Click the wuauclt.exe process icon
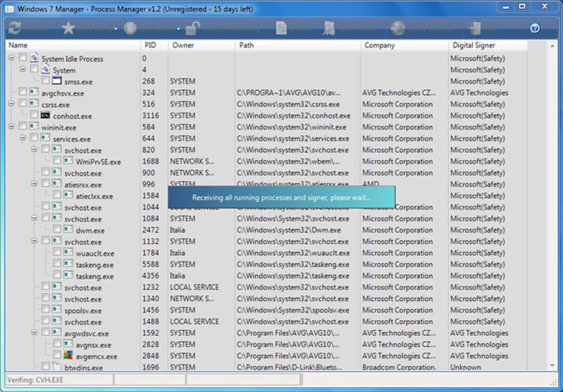 click(x=68, y=252)
